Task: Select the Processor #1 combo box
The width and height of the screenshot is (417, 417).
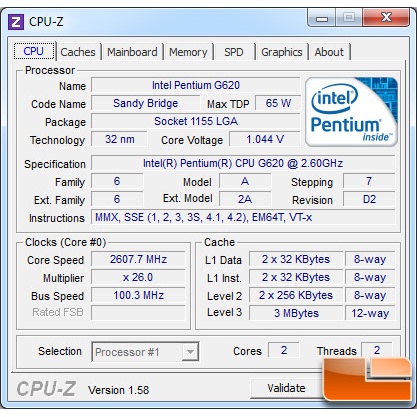Action: pos(145,352)
